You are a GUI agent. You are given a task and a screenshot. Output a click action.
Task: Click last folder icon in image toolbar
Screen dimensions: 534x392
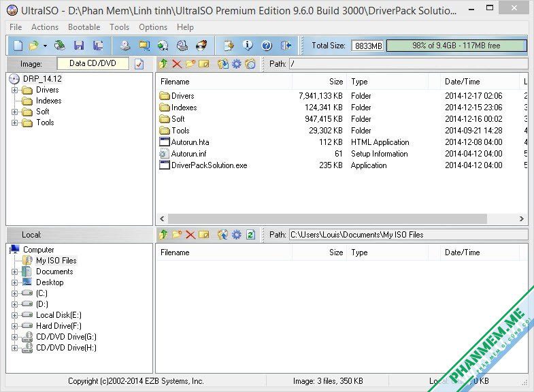250,64
